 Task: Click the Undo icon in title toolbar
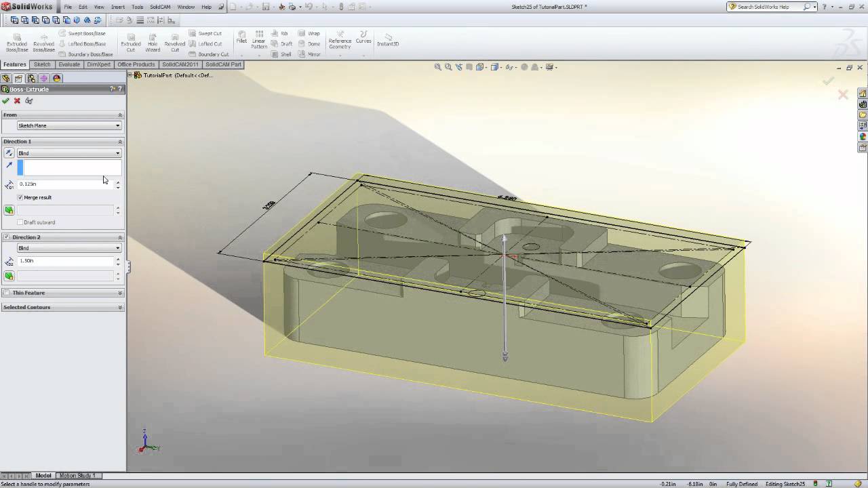tap(309, 7)
